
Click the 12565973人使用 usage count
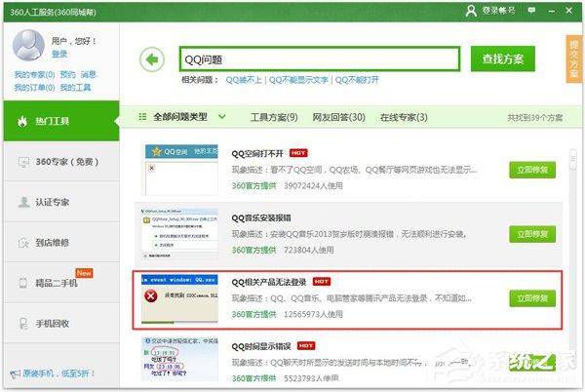tap(313, 314)
